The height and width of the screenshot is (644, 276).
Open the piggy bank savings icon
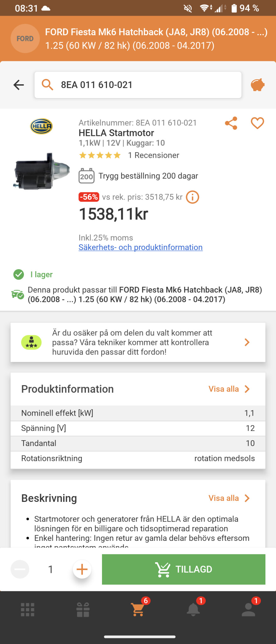tap(257, 85)
